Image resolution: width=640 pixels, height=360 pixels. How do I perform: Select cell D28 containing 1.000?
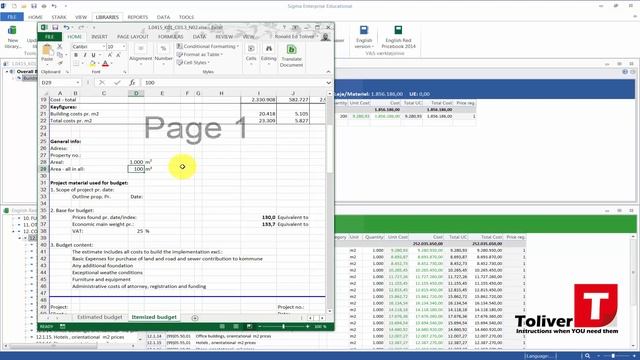pyautogui.click(x=136, y=162)
